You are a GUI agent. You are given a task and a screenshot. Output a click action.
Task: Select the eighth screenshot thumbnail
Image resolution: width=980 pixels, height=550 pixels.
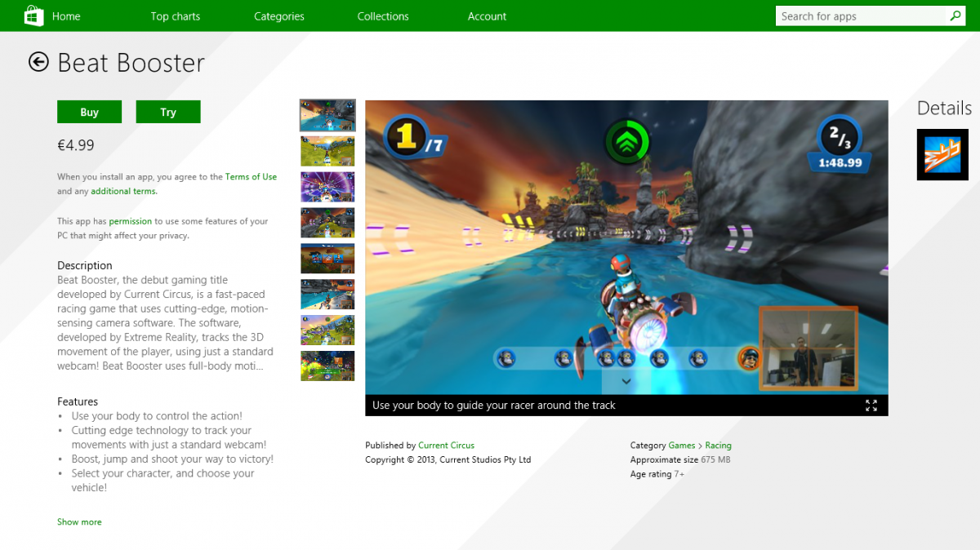pyautogui.click(x=327, y=366)
